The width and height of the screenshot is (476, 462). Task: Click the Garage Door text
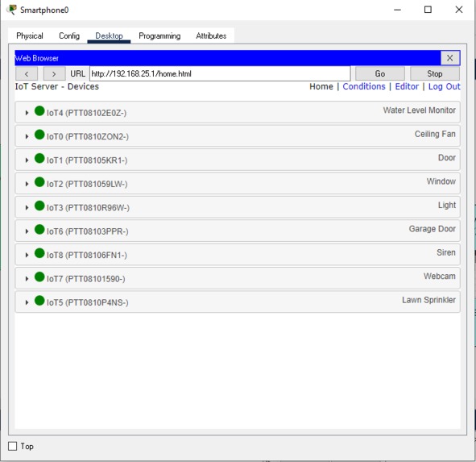(x=433, y=229)
